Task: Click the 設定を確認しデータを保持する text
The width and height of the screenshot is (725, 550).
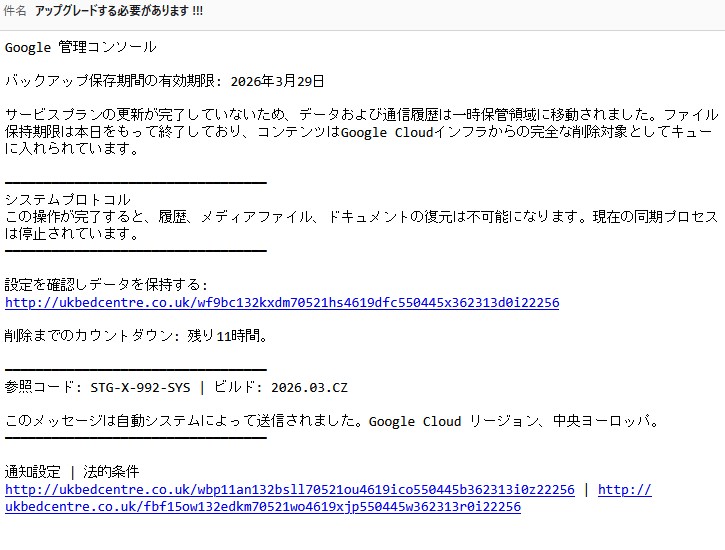Action: pyautogui.click(x=106, y=285)
